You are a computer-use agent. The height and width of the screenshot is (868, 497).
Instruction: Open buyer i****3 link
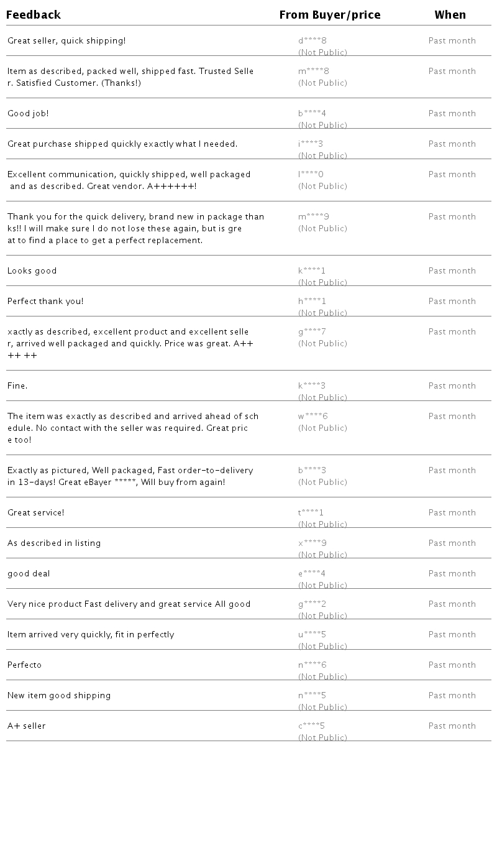tap(311, 144)
